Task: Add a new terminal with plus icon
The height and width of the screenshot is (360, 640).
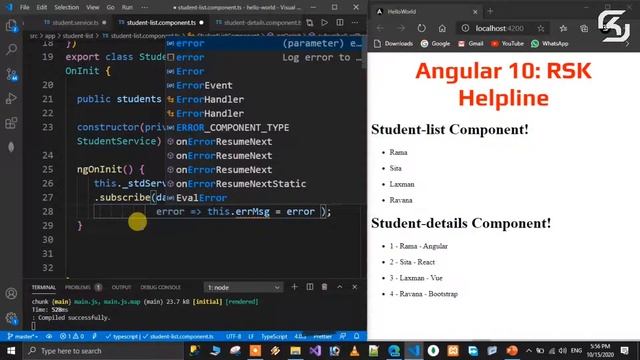Action: coord(294,287)
